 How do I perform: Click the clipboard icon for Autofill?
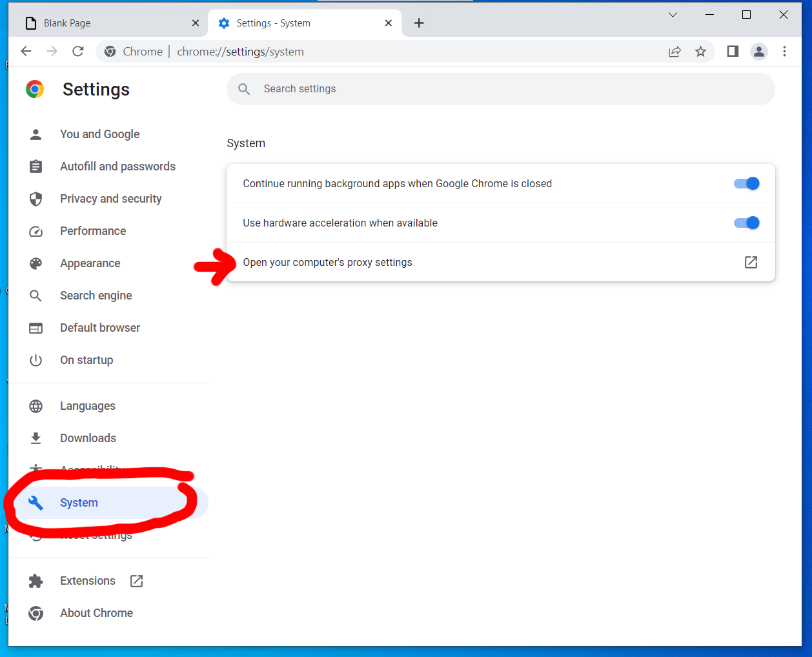pyautogui.click(x=36, y=167)
